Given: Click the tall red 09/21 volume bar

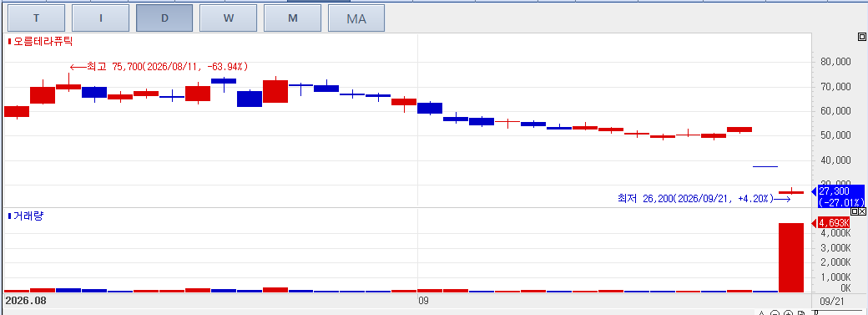Looking at the screenshot, I should tap(791, 257).
